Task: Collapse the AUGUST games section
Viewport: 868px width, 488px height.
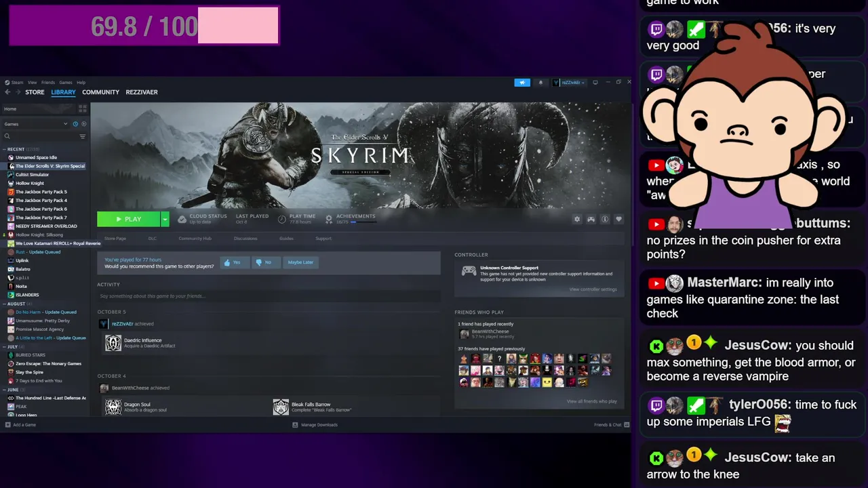Action: [x=4, y=304]
